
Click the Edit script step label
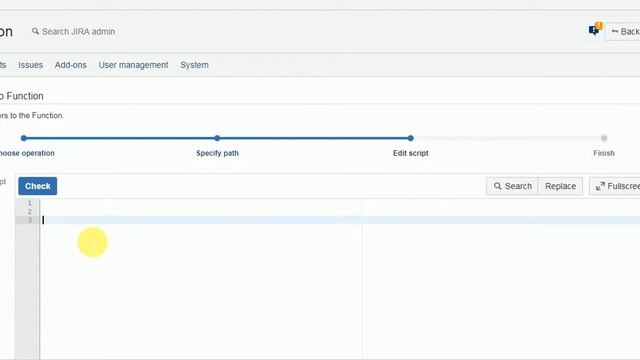411,153
